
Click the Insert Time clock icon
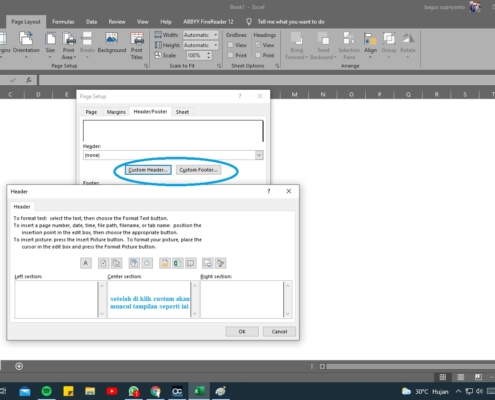147,263
